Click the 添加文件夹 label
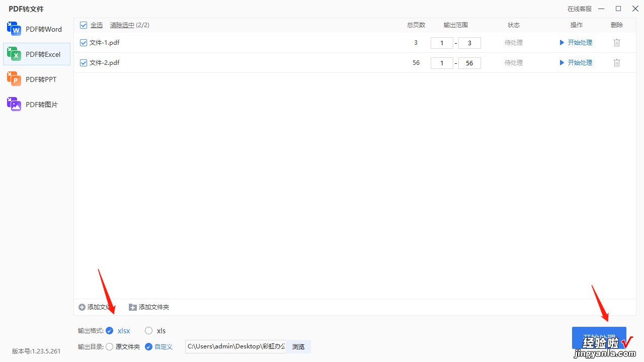 pos(154,307)
